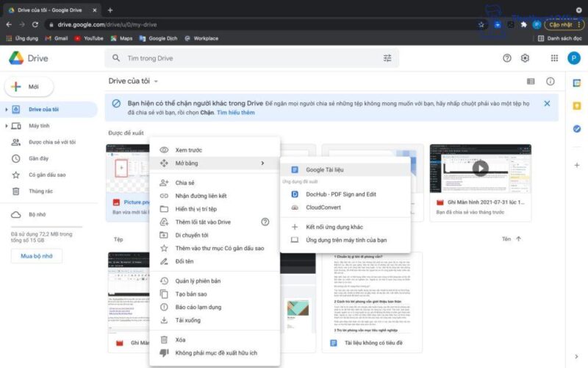Screen dimensions: 588x368
Task: Open the Google apps grid
Action: 554,58
